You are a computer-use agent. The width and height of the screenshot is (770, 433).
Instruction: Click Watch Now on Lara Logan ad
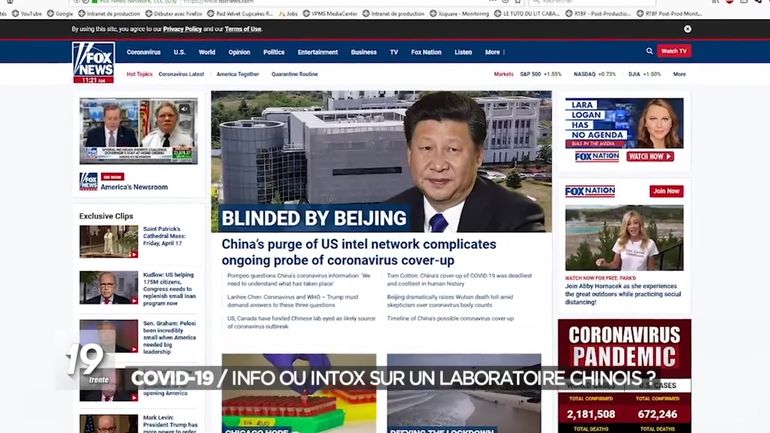click(x=649, y=156)
